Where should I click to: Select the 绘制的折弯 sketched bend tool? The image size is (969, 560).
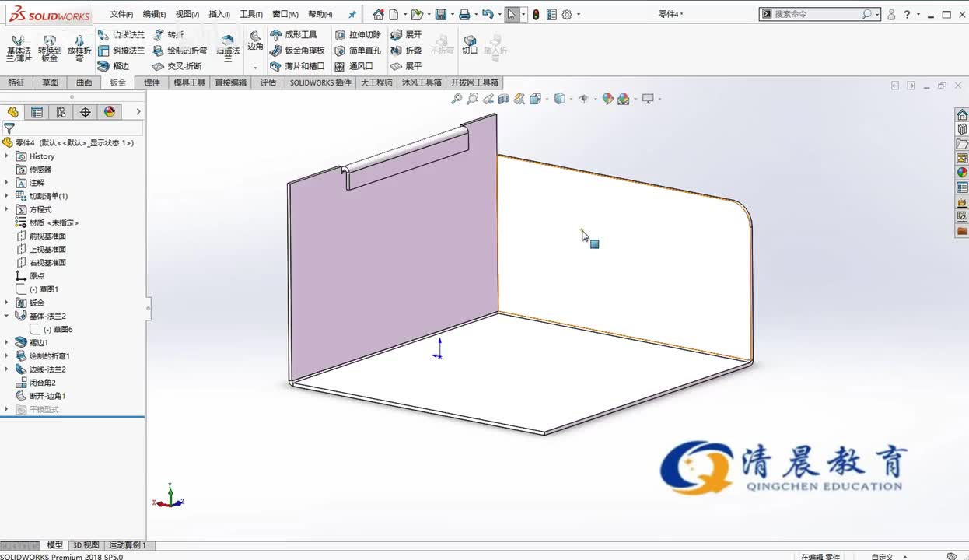click(180, 51)
